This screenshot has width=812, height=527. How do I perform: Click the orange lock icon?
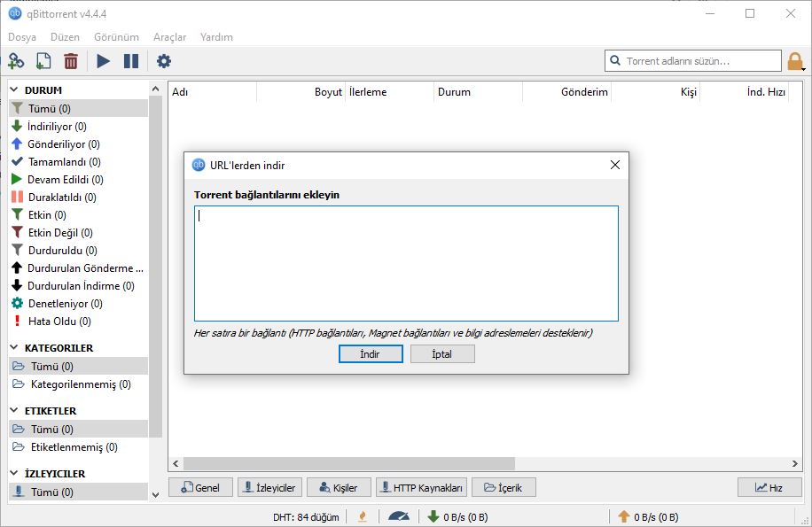point(794,61)
